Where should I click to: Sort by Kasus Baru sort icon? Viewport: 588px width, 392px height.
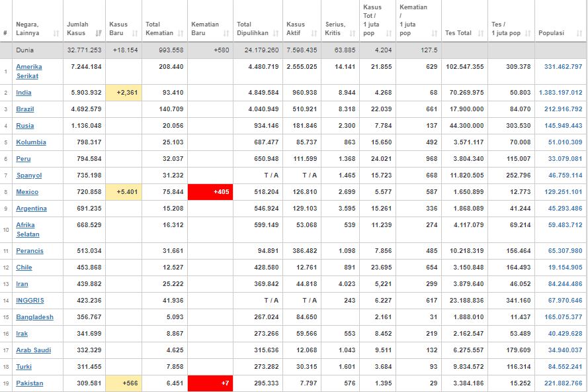(135, 33)
